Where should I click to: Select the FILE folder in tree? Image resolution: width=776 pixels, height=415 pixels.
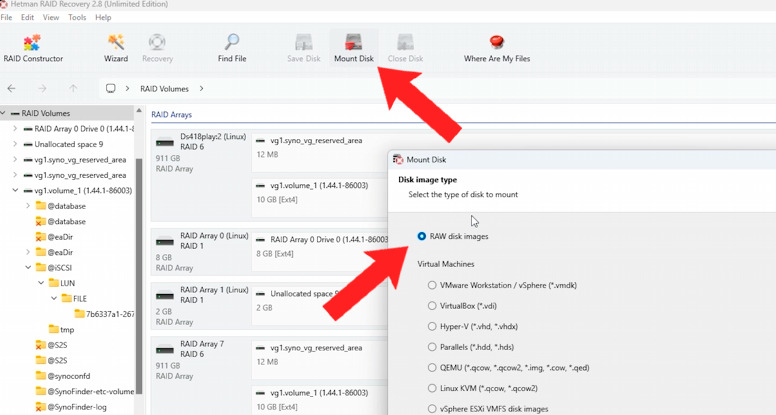click(x=74, y=298)
